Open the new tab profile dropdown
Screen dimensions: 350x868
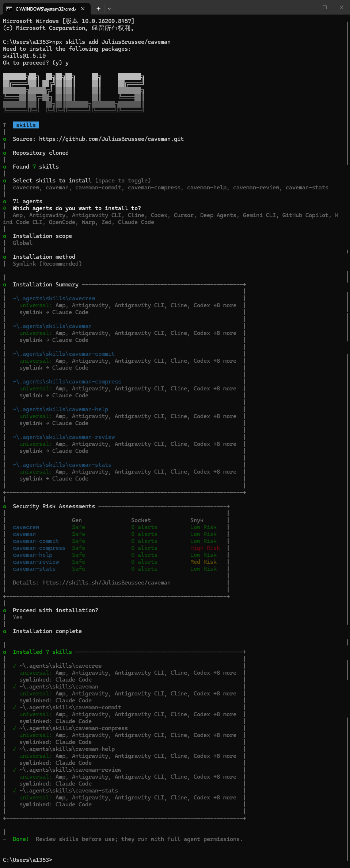pyautogui.click(x=109, y=9)
